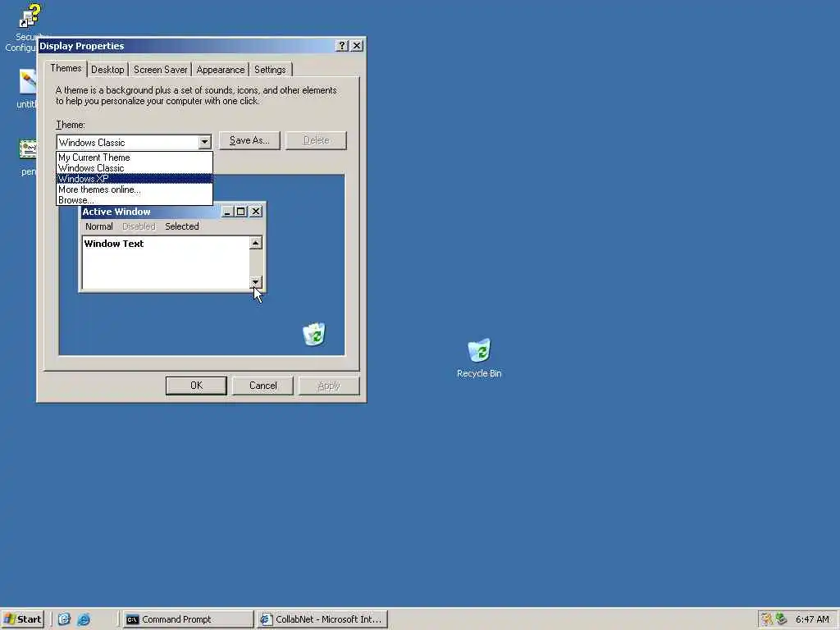The width and height of the screenshot is (840, 630).
Task: Switch to the Screen Saver tab
Action: [x=160, y=70]
